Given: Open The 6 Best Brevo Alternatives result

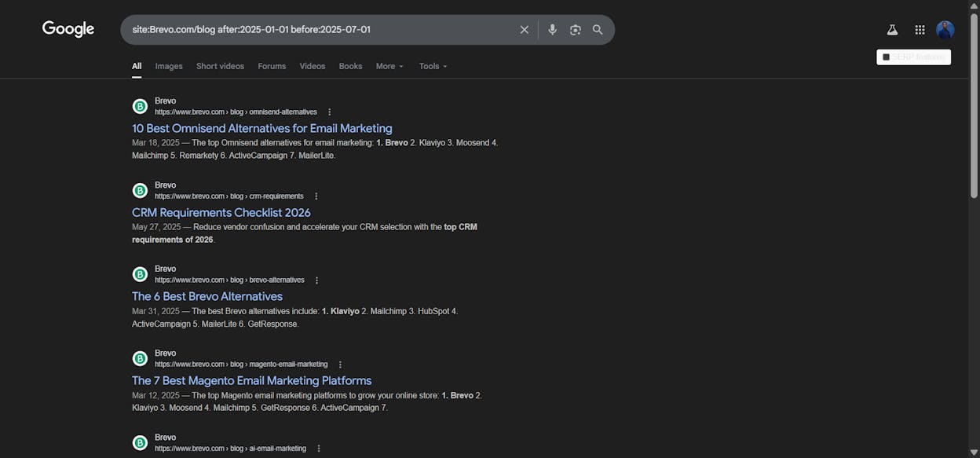Looking at the screenshot, I should pyautogui.click(x=207, y=296).
